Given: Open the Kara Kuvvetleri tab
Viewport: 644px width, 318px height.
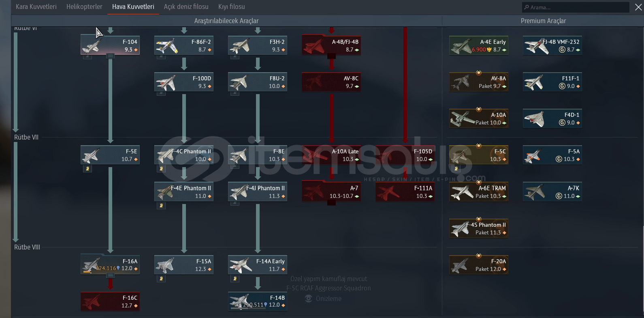Looking at the screenshot, I should [x=36, y=7].
